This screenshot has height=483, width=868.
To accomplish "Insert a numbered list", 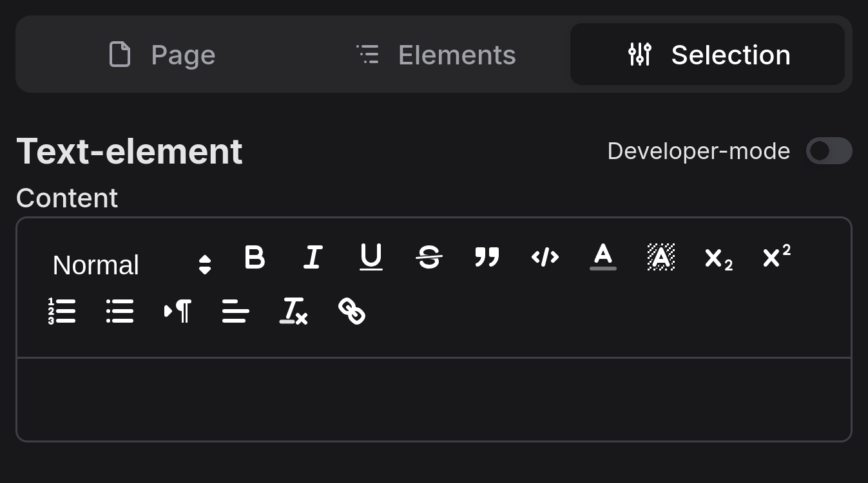I will pyautogui.click(x=62, y=312).
